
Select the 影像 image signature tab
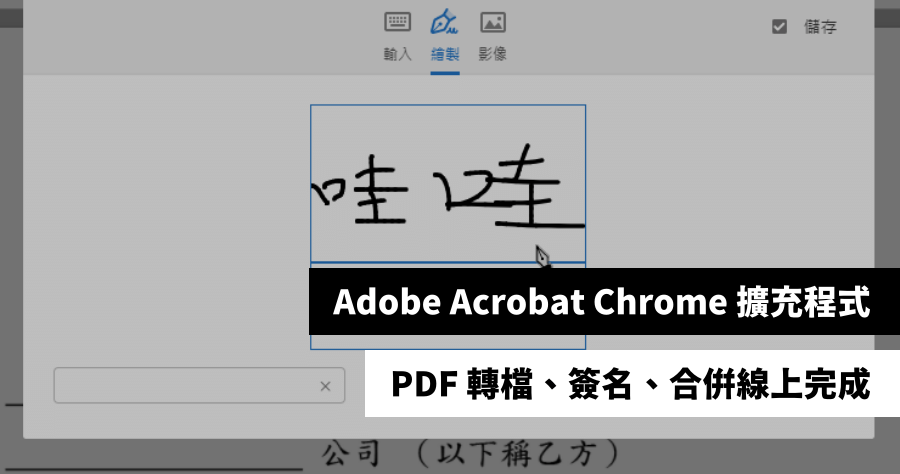[x=492, y=37]
